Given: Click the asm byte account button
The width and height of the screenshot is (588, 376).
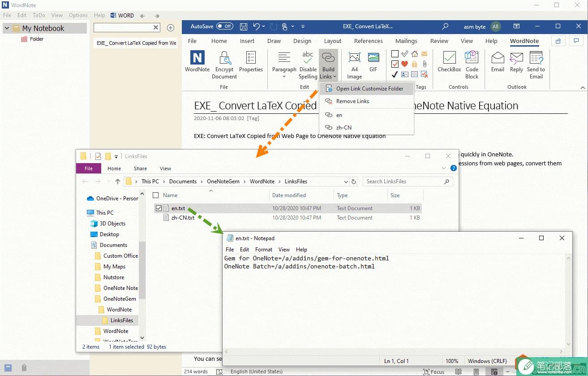Looking at the screenshot, I should [481, 26].
